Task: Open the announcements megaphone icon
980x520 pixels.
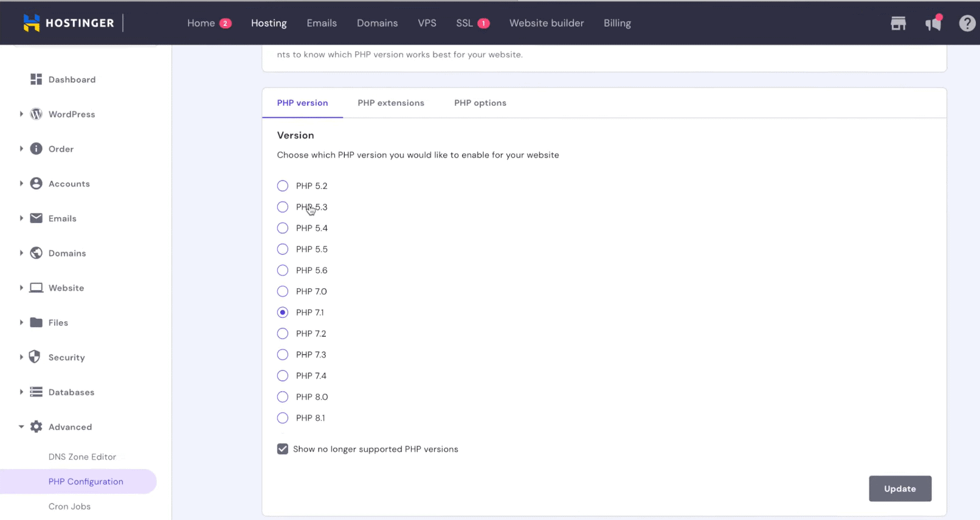Action: point(933,24)
